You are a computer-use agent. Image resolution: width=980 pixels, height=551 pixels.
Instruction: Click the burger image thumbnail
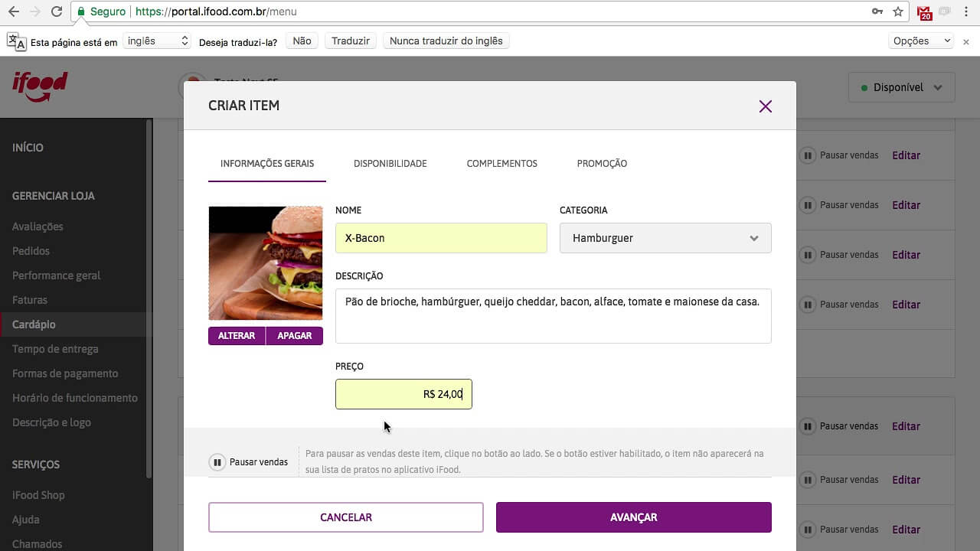[266, 262]
